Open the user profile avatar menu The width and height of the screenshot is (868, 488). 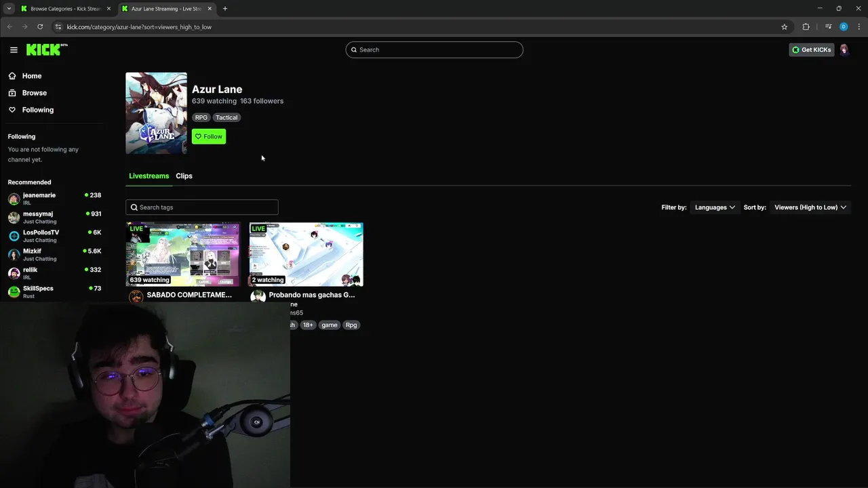(844, 49)
